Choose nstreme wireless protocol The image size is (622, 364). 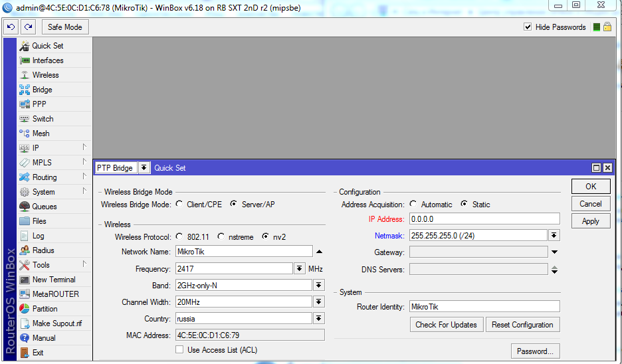[x=221, y=236]
